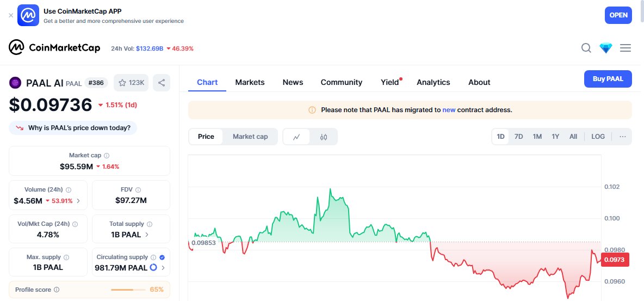
Task: Set chart range to 1Y
Action: (555, 137)
